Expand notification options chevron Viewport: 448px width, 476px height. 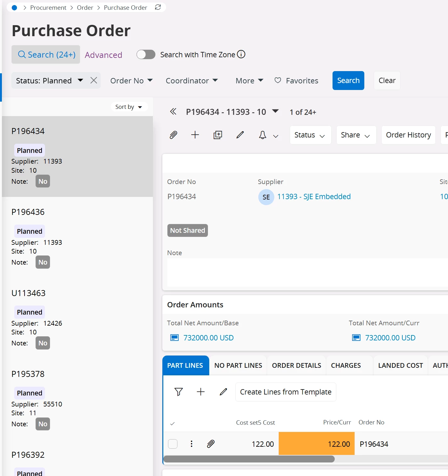(276, 136)
